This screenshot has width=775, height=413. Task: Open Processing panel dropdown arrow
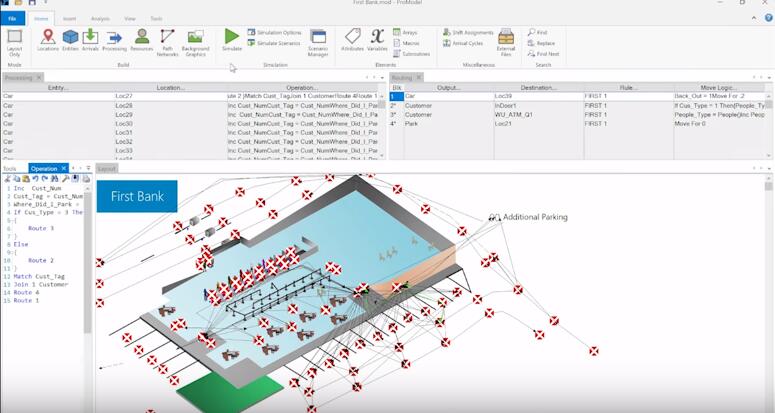coord(382,78)
